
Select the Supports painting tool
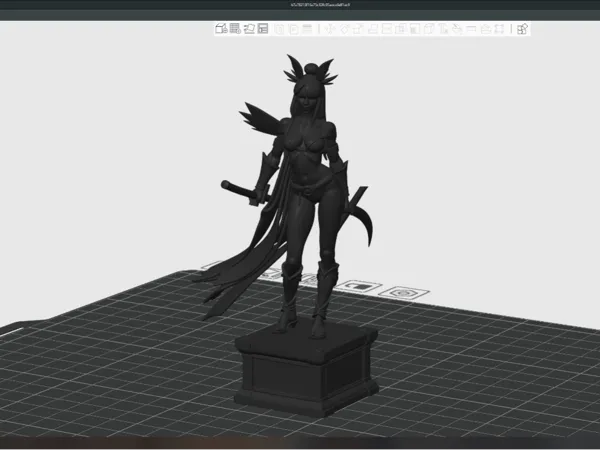pyautogui.click(x=415, y=29)
